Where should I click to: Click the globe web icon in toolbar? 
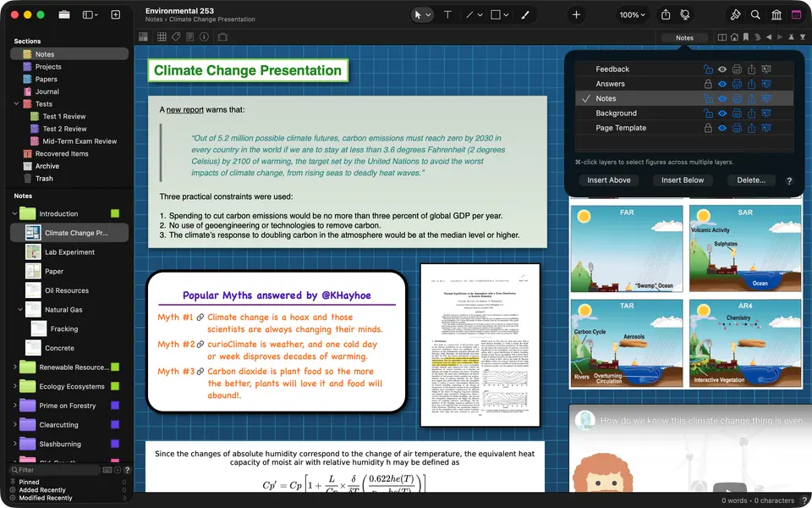coord(684,14)
